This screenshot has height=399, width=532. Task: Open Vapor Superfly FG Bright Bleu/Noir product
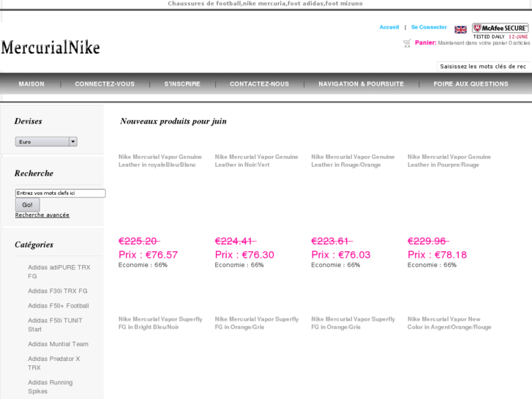point(160,323)
